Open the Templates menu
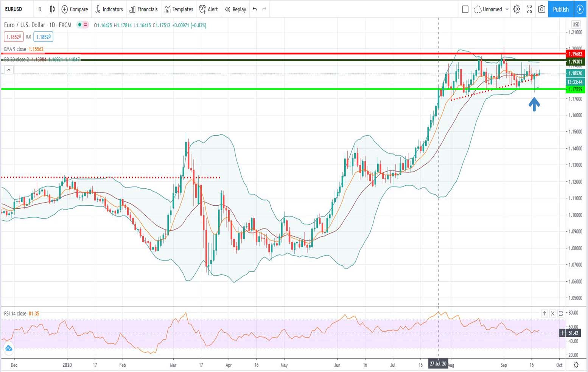 [x=179, y=9]
